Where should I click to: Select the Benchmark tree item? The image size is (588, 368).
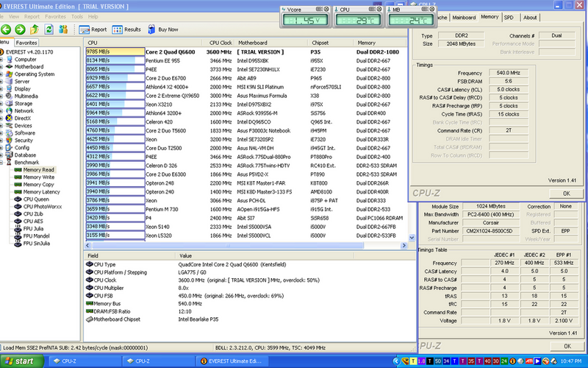pyautogui.click(x=26, y=162)
